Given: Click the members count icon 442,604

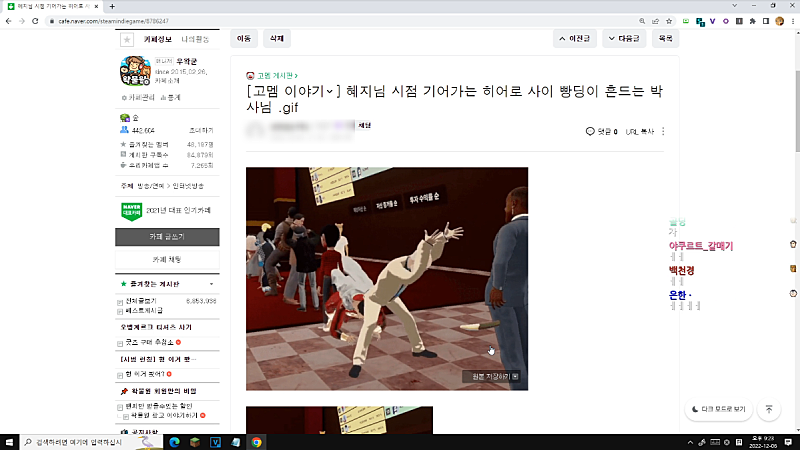Looking at the screenshot, I should click(124, 130).
